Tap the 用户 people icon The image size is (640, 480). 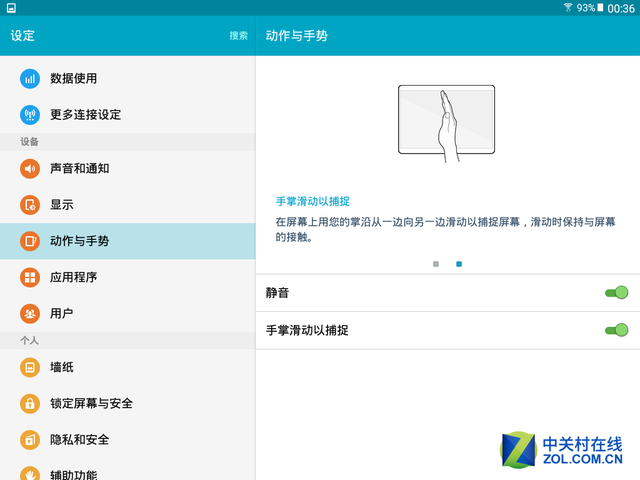(x=30, y=313)
